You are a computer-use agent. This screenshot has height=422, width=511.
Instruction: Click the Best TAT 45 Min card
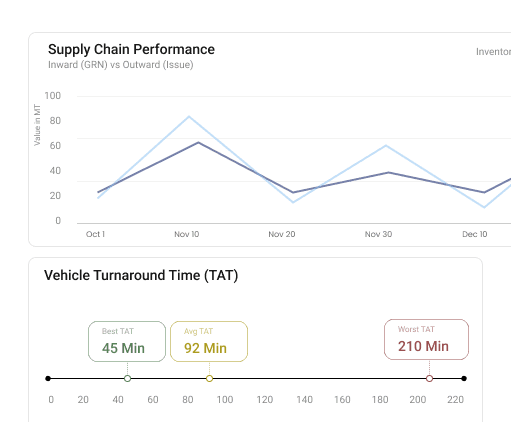(x=127, y=341)
